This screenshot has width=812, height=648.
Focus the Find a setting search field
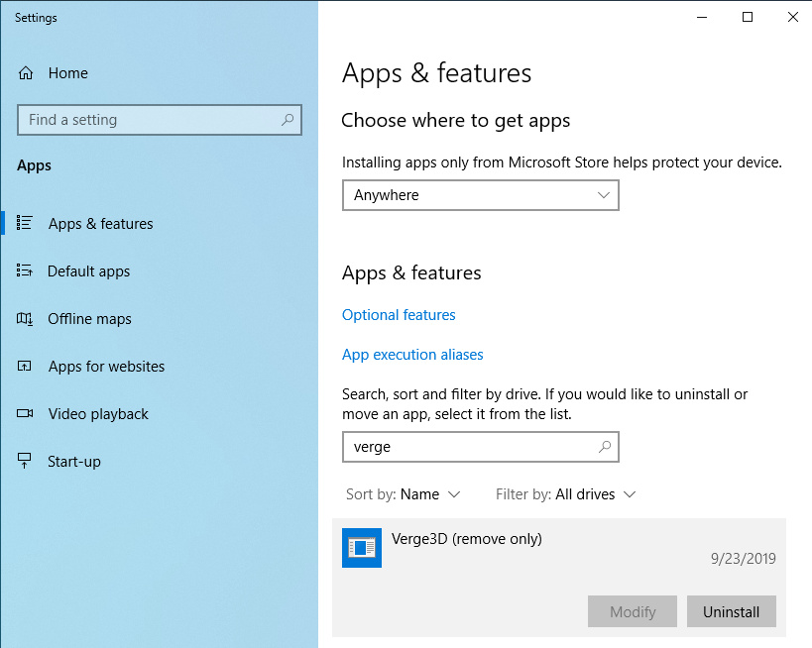(160, 120)
